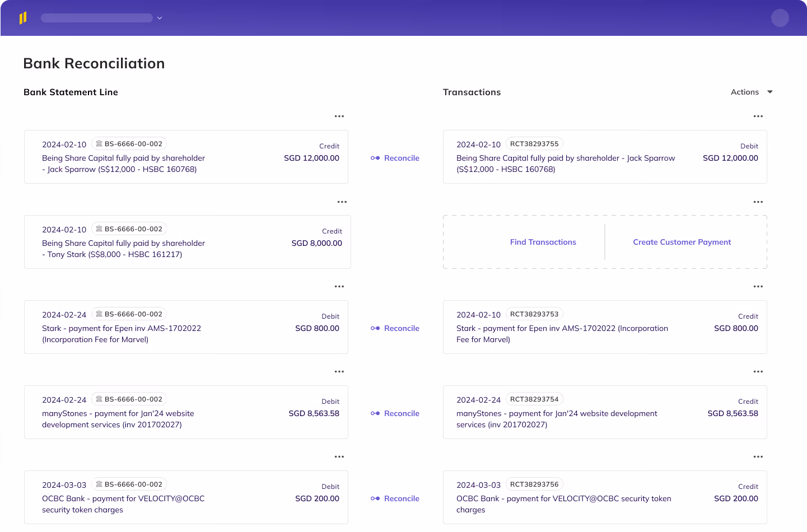Screen dimensions: 807x532
Task: Click the search bar input field
Action: pos(96,17)
